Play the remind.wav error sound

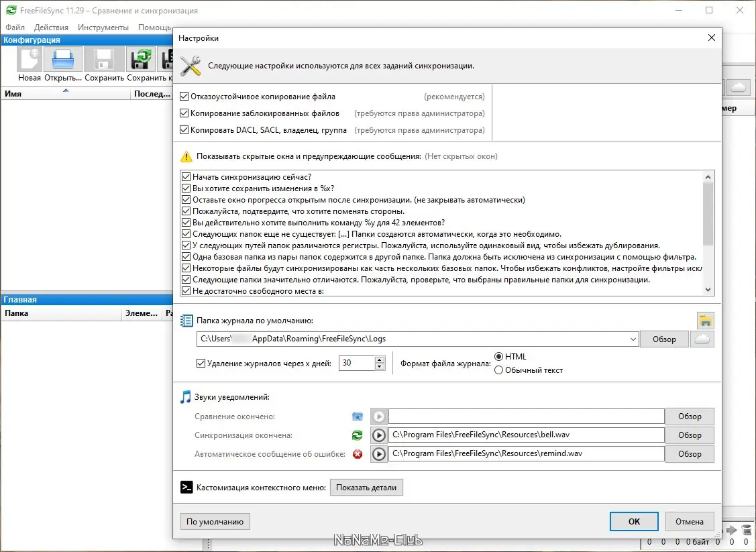coord(379,454)
